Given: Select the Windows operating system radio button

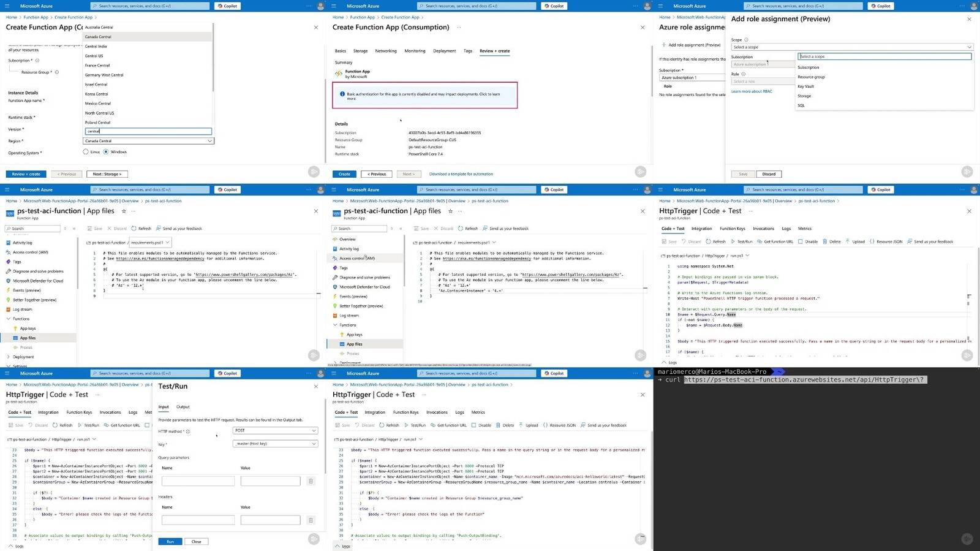Looking at the screenshot, I should [106, 151].
